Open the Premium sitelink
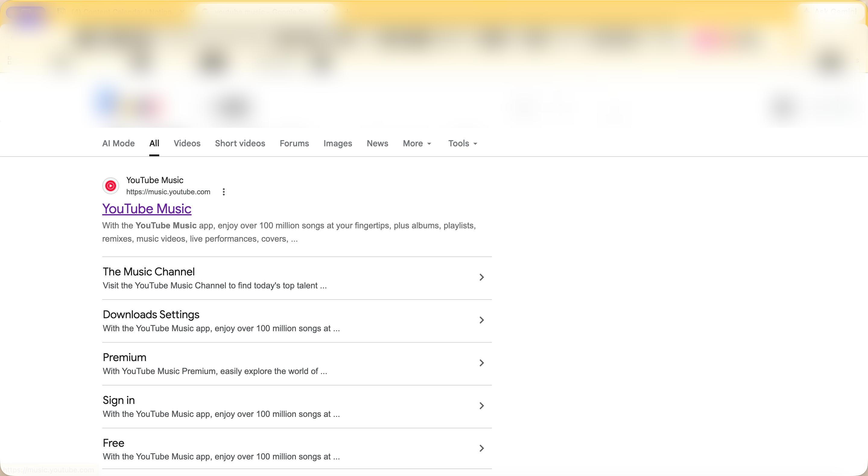Screen dimensions: 868x476 (x=124, y=357)
